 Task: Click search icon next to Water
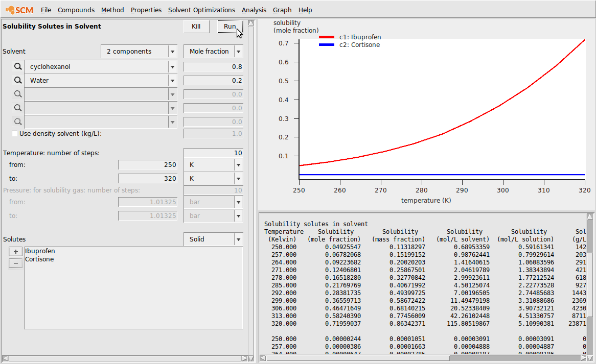coord(18,81)
